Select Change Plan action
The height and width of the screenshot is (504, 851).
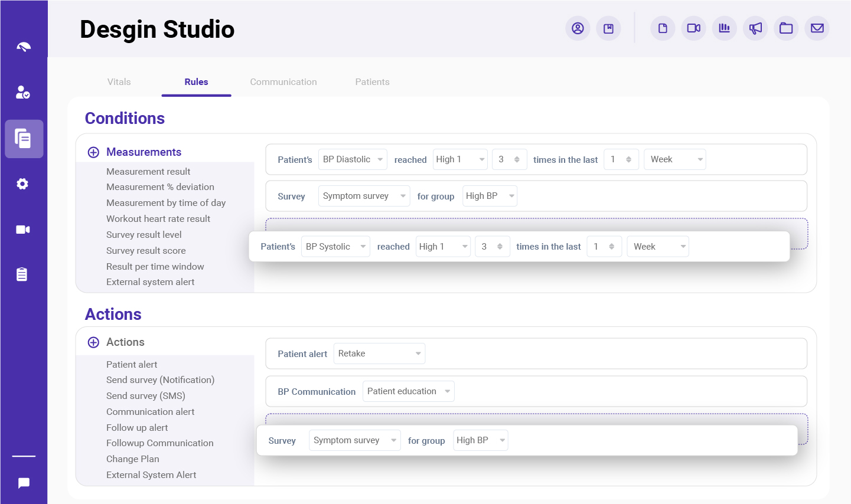133,459
